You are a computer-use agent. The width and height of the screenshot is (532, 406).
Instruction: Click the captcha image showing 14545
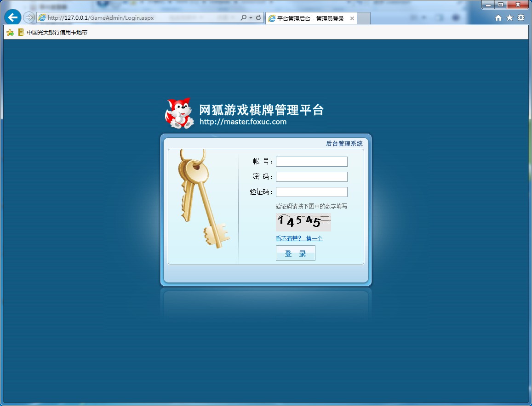tap(303, 222)
